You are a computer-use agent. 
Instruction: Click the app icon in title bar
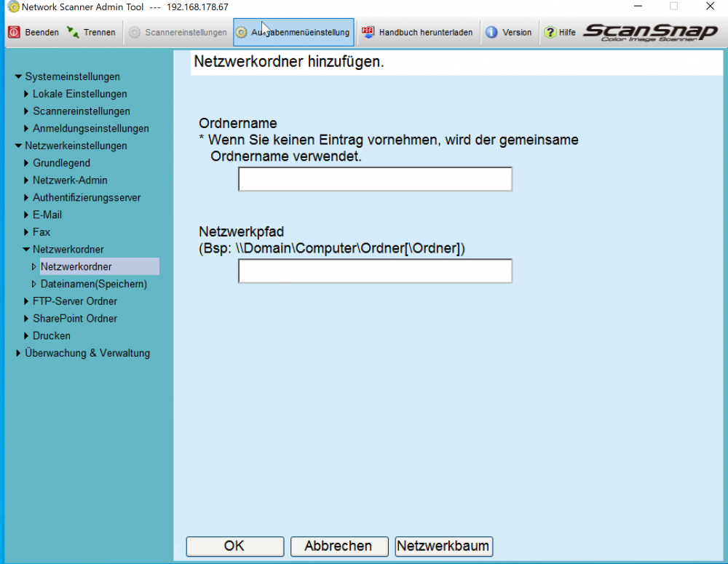(x=14, y=7)
